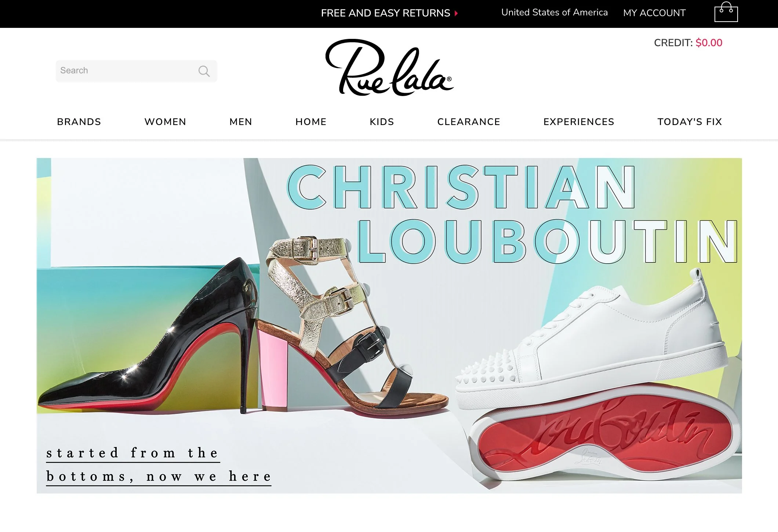Open Today's Fix section
Viewport: 778px width, 532px height.
click(690, 122)
